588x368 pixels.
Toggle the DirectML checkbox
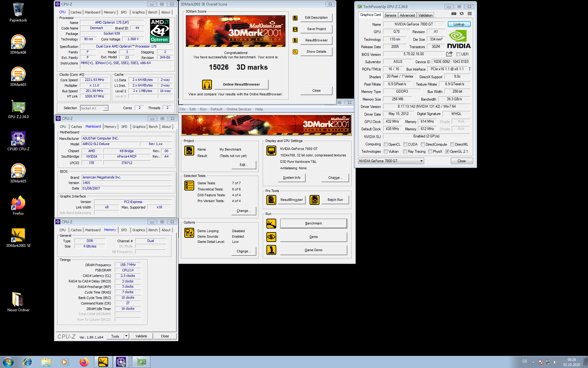click(x=452, y=144)
